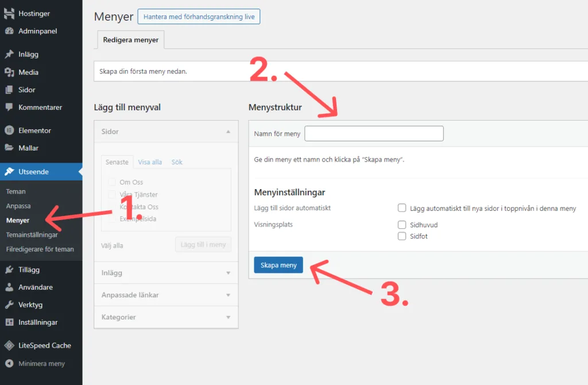Switch to the Visa alla tab
Viewport: 588px width, 385px height.
tap(150, 162)
